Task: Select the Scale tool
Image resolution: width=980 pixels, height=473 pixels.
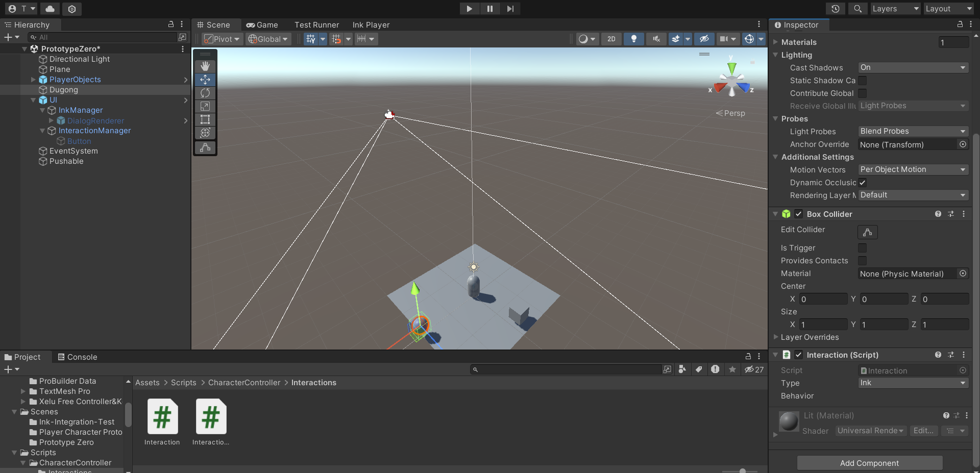Action: (x=205, y=106)
